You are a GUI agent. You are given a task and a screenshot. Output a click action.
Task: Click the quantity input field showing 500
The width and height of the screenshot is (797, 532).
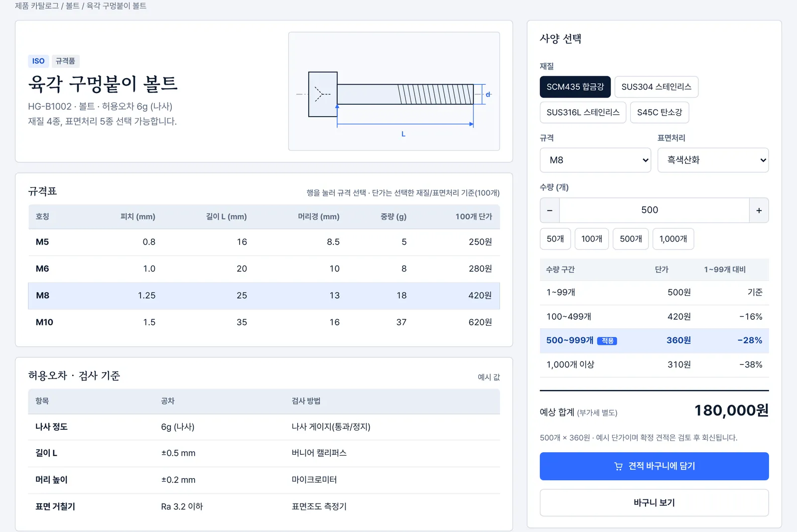click(x=654, y=210)
